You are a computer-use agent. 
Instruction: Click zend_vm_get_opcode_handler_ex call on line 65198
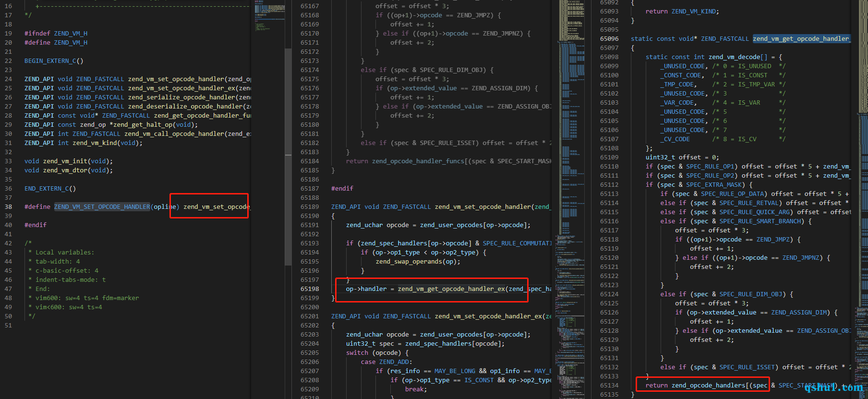click(x=451, y=289)
